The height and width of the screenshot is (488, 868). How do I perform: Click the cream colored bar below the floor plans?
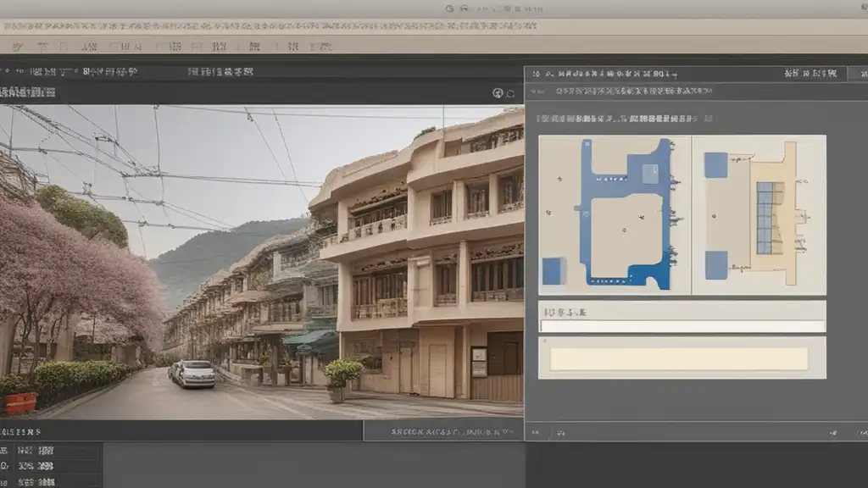679,358
